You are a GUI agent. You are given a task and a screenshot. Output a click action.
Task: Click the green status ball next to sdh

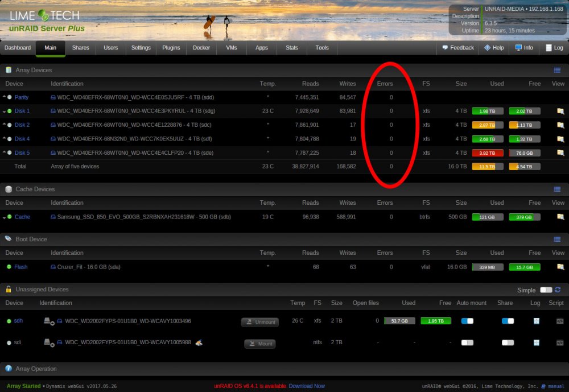pos(9,321)
